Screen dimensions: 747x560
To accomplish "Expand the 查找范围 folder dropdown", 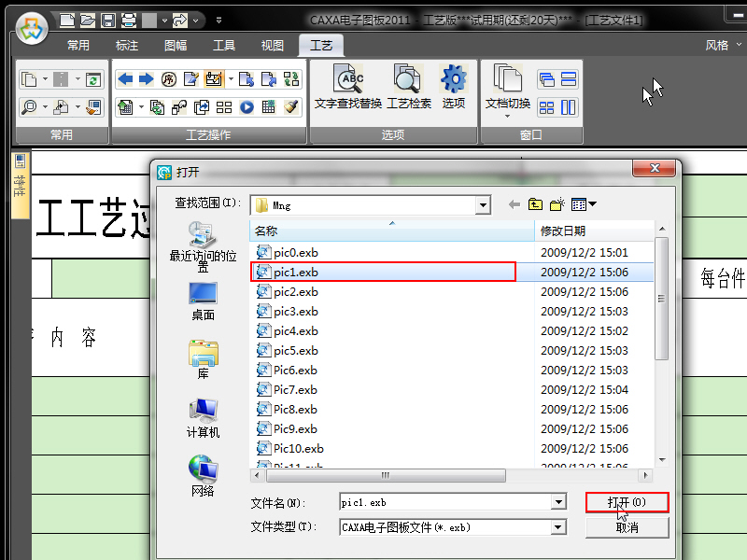I will click(483, 204).
